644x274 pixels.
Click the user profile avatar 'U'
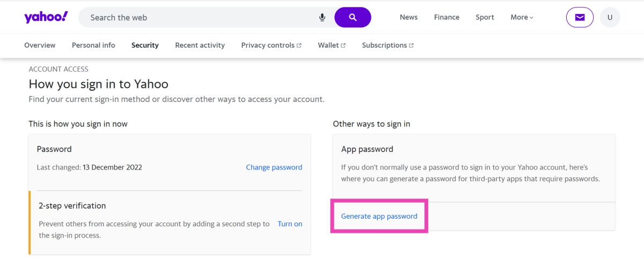pyautogui.click(x=610, y=17)
